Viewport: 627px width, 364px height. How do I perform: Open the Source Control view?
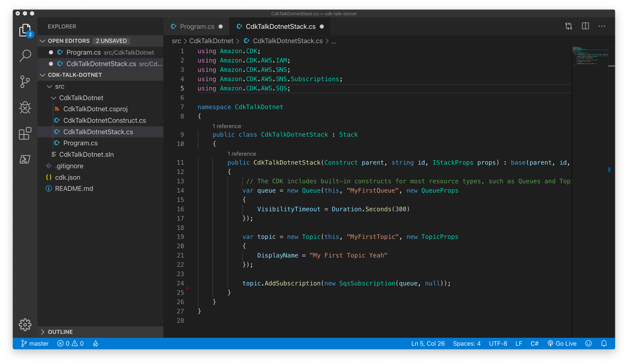(x=25, y=82)
